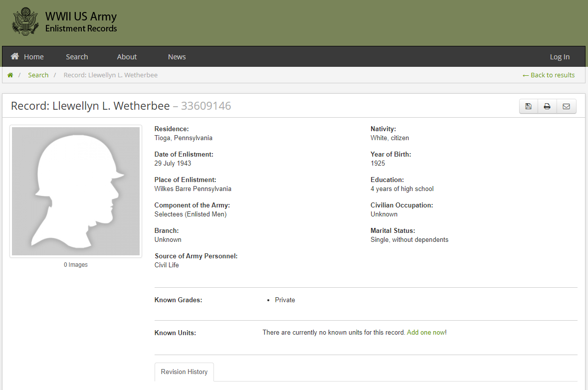The height and width of the screenshot is (390, 588).
Task: Click the house icon in navigation bar
Action: [15, 56]
